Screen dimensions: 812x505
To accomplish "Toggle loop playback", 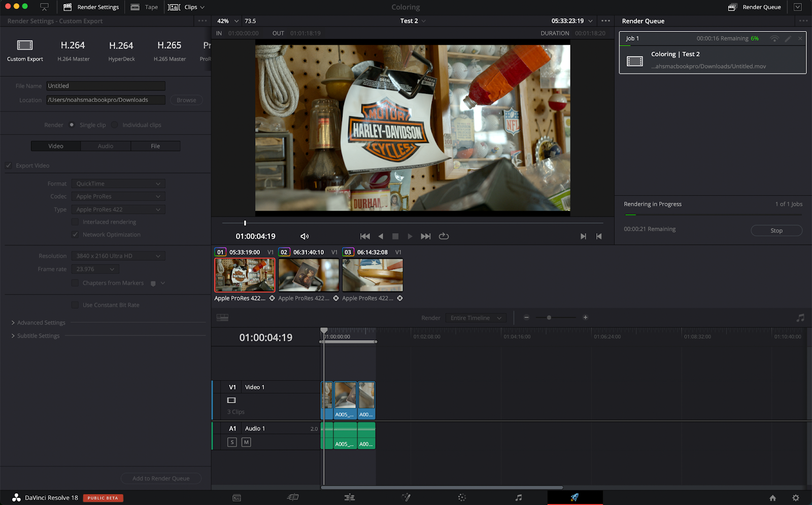I will 444,236.
